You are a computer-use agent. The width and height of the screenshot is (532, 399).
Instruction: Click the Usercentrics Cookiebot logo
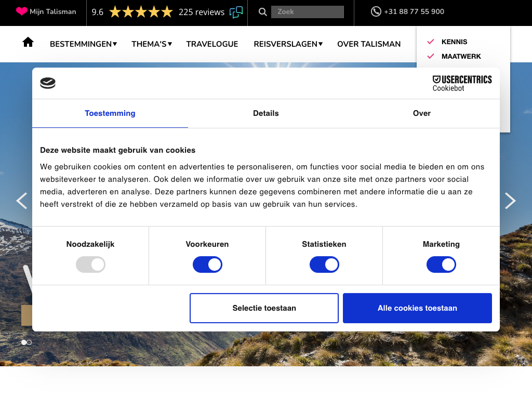462,83
